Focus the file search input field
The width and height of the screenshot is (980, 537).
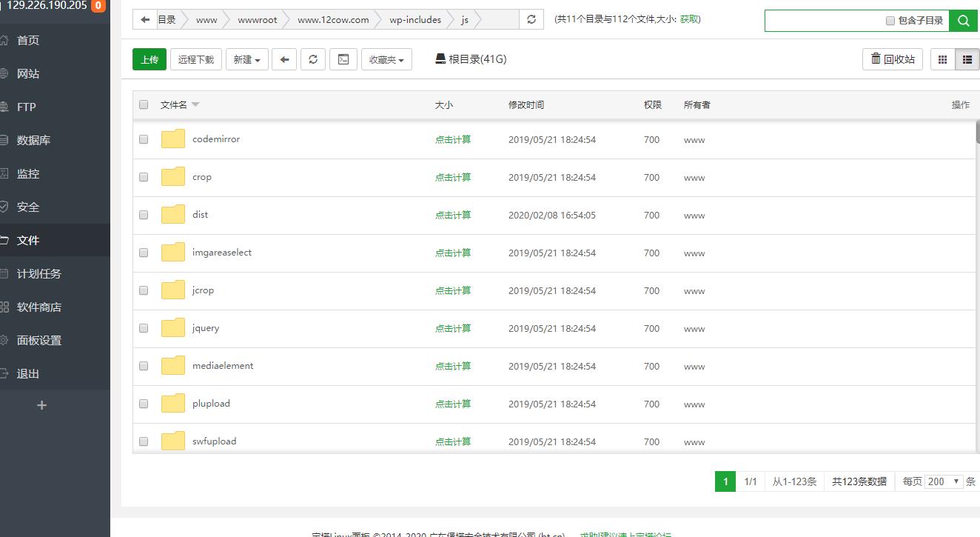tap(825, 21)
